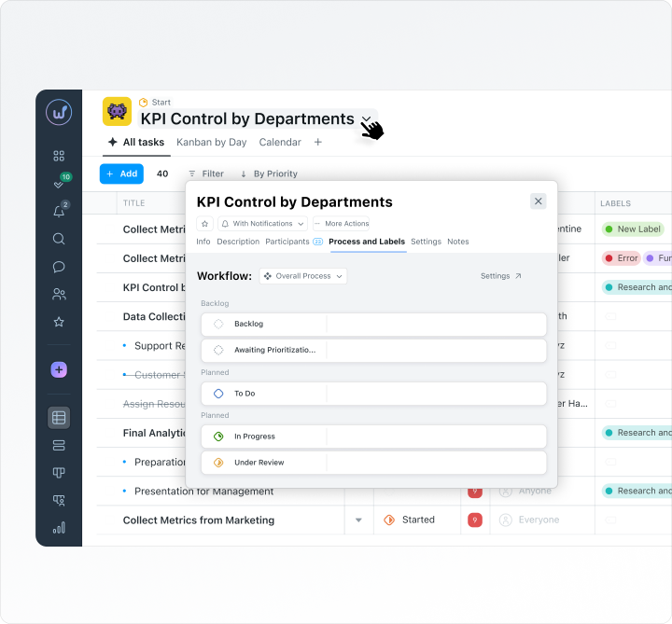The width and height of the screenshot is (672, 624).
Task: Open the people icon in sidebar
Action: pyautogui.click(x=59, y=294)
